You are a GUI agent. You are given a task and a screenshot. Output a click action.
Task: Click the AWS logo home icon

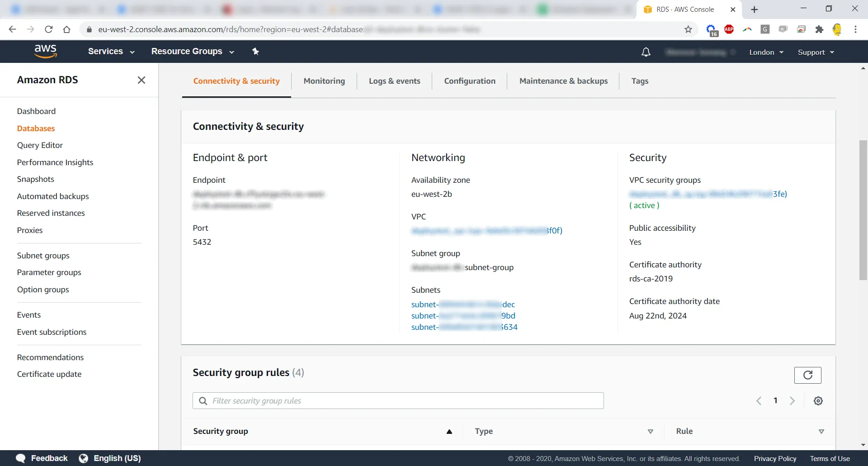coord(46,51)
